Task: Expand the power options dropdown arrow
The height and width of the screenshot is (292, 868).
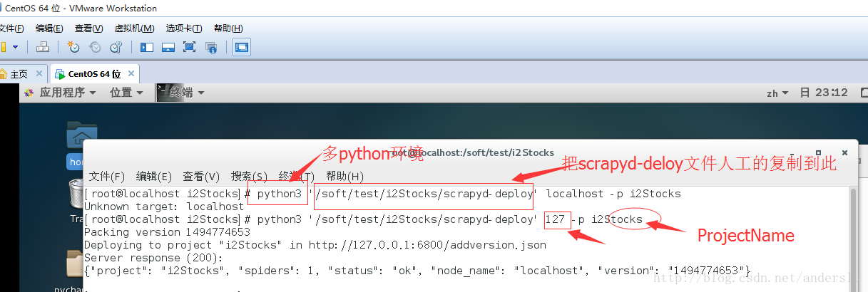Action: pos(15,47)
